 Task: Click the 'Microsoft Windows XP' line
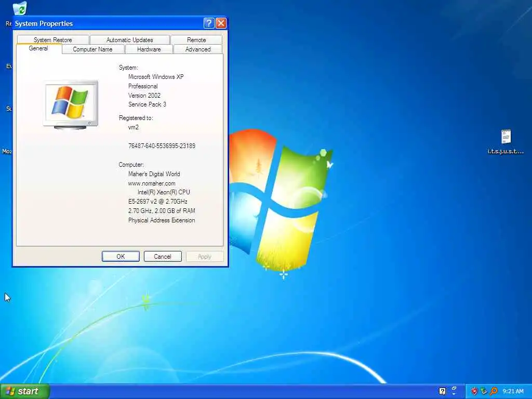(x=156, y=77)
